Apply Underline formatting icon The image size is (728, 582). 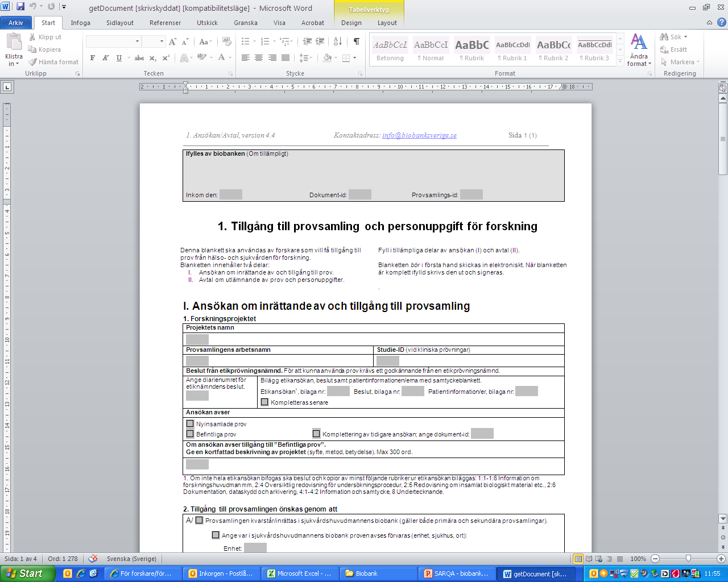click(x=119, y=58)
